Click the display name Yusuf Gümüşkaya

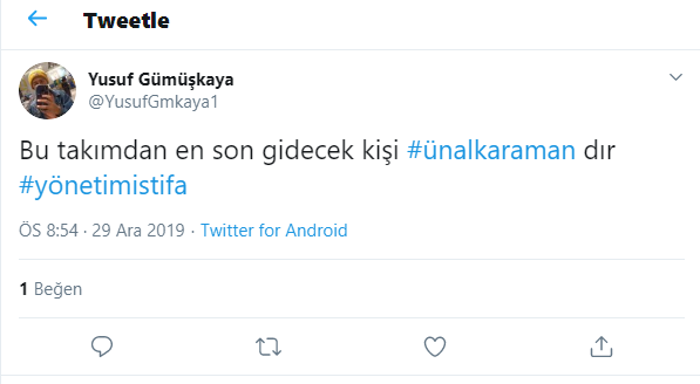tap(161, 79)
